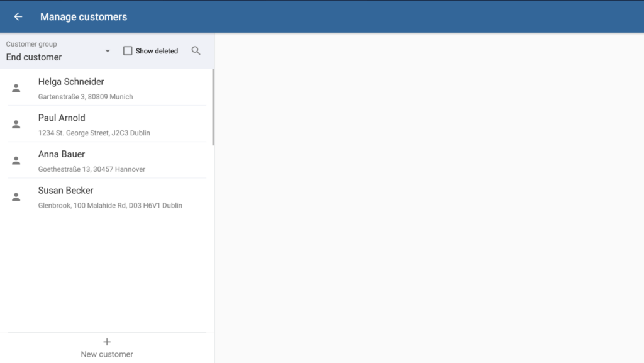Screen dimensions: 644x363
Task: Select the customer name Helga Schneider
Action: pos(71,82)
